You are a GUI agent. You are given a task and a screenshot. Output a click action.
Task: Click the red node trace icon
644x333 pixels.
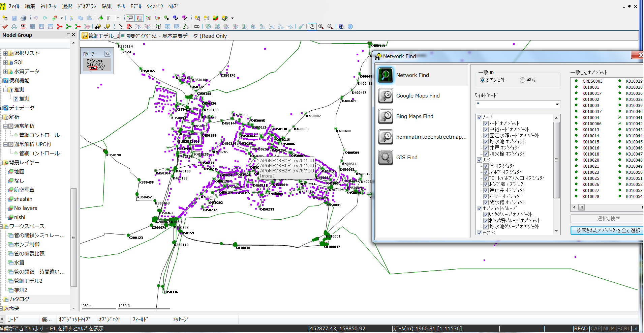click(60, 26)
